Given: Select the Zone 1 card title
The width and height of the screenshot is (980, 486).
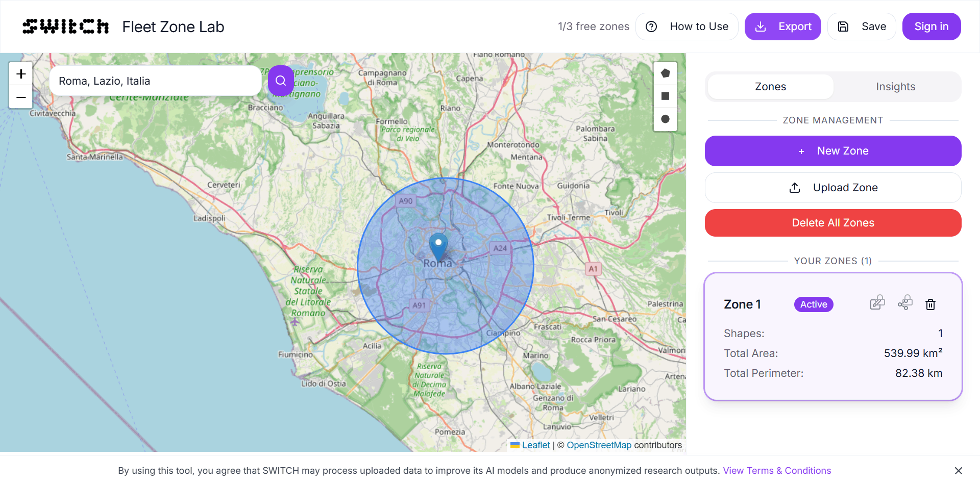Looking at the screenshot, I should (742, 304).
